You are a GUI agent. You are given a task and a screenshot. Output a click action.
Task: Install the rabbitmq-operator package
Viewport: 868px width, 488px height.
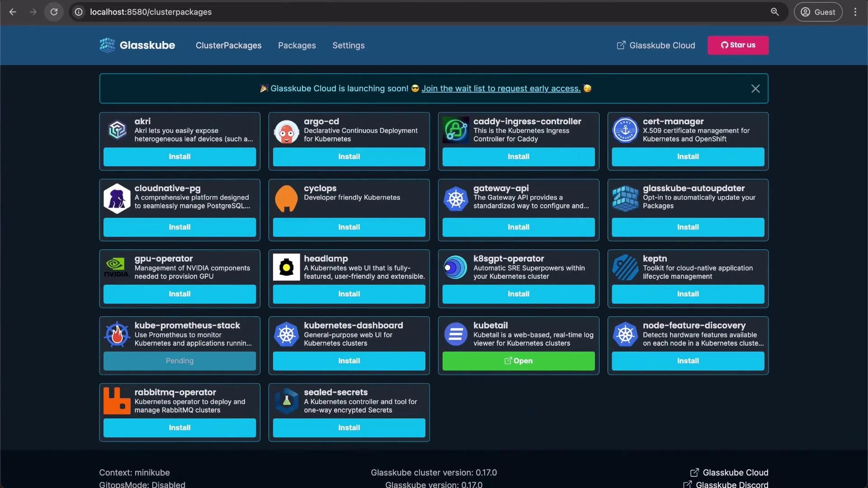pyautogui.click(x=179, y=428)
